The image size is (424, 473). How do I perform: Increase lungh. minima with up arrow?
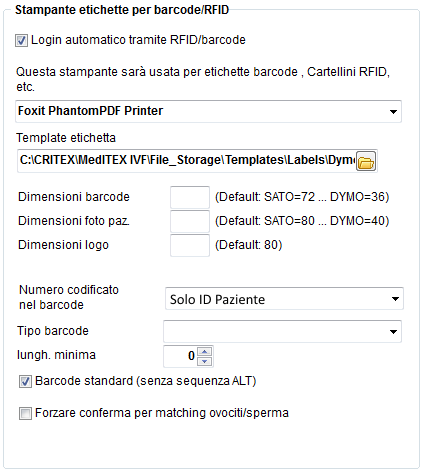coord(205,352)
